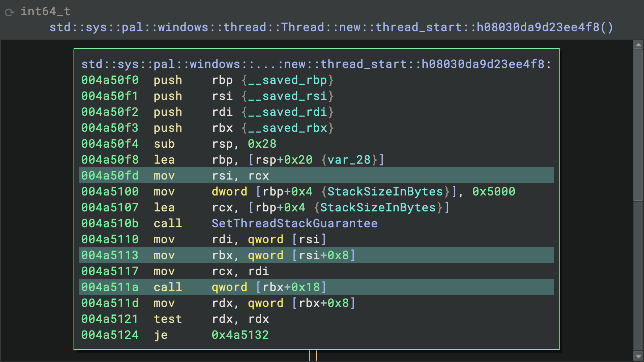Image resolution: width=644 pixels, height=362 pixels.
Task: Click the scrollbar up arrow
Action: pyautogui.click(x=638, y=45)
